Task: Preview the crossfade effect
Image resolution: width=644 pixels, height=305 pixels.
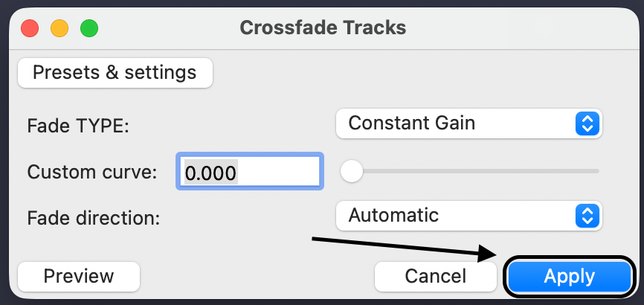Action: 79,276
